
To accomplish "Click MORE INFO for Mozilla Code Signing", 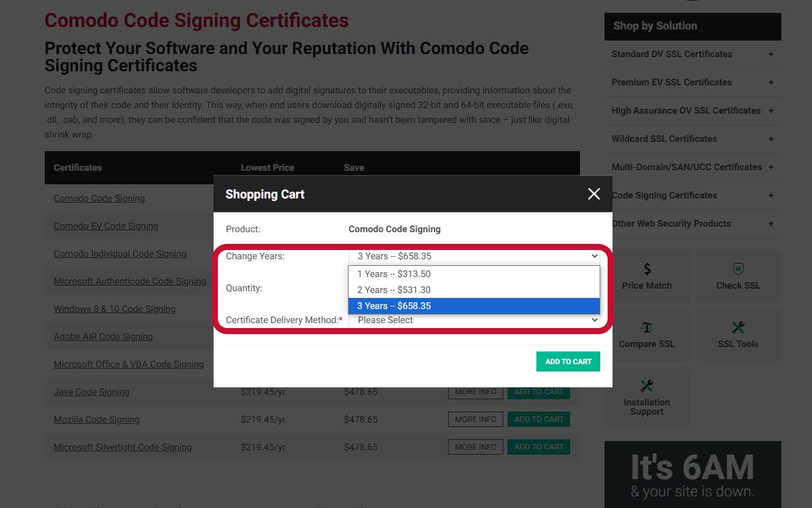I will pos(475,419).
